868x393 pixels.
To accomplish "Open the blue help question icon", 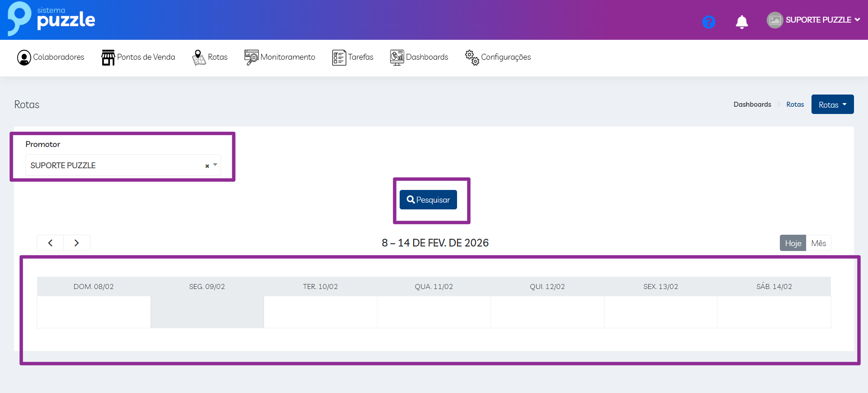I will 708,22.
